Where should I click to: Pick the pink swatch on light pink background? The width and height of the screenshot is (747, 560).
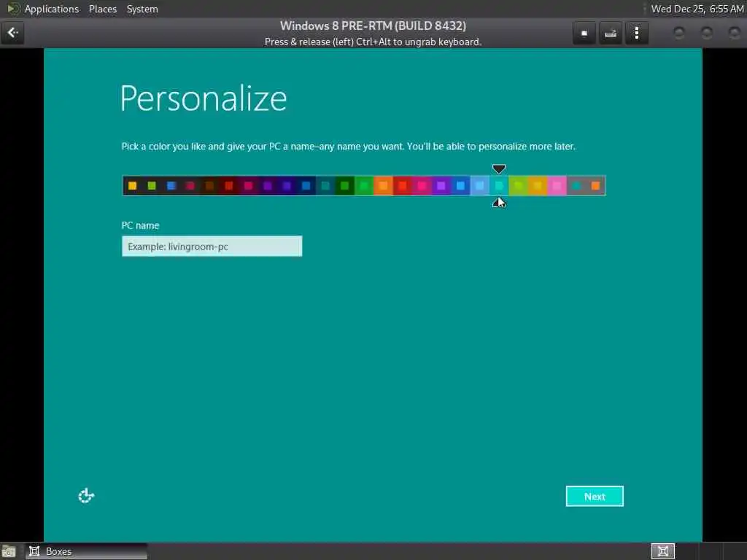557,186
